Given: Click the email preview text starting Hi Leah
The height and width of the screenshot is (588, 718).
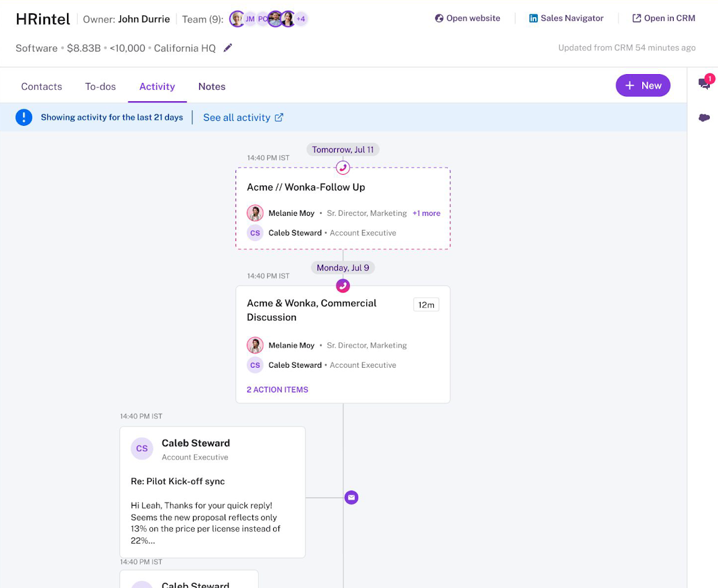Looking at the screenshot, I should (x=205, y=523).
